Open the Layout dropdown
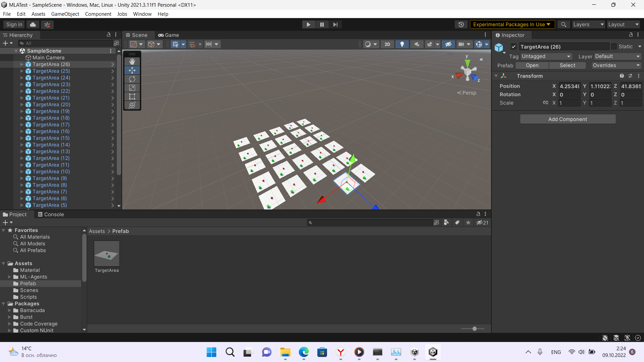 point(624,24)
